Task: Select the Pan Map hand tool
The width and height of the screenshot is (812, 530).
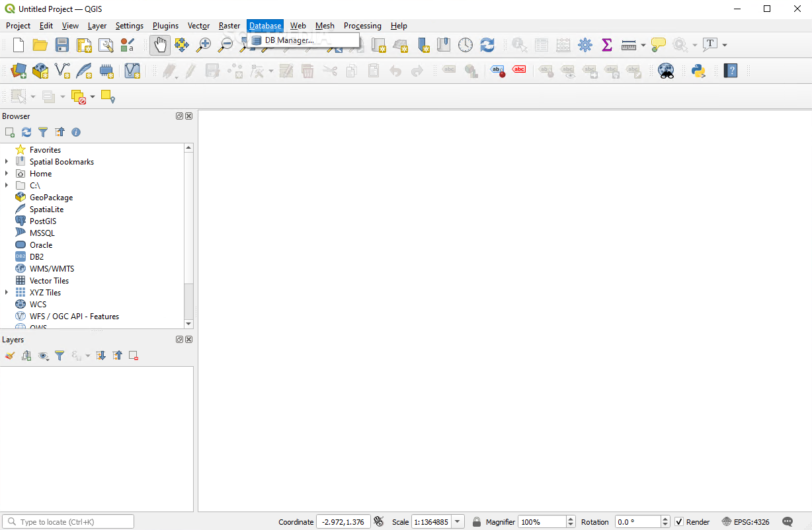Action: point(159,45)
